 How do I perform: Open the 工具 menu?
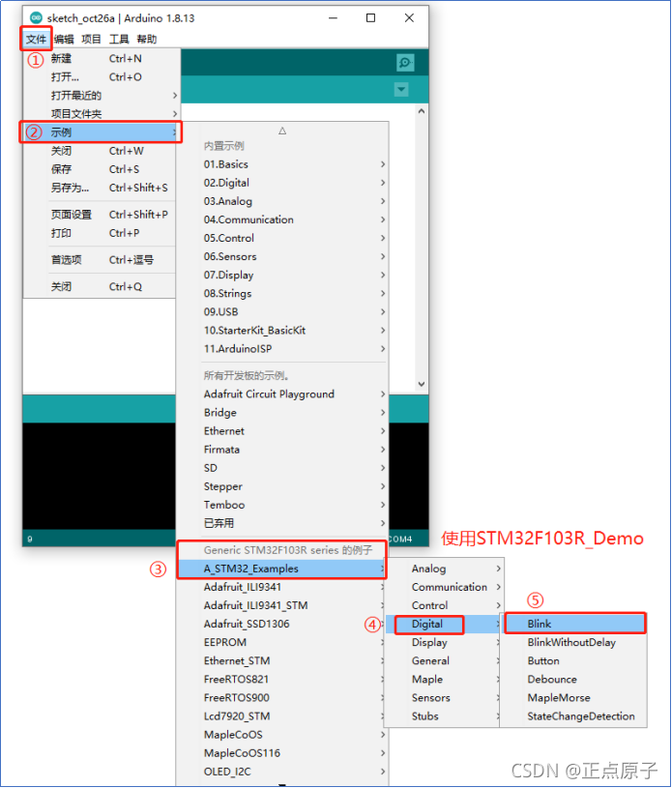119,40
